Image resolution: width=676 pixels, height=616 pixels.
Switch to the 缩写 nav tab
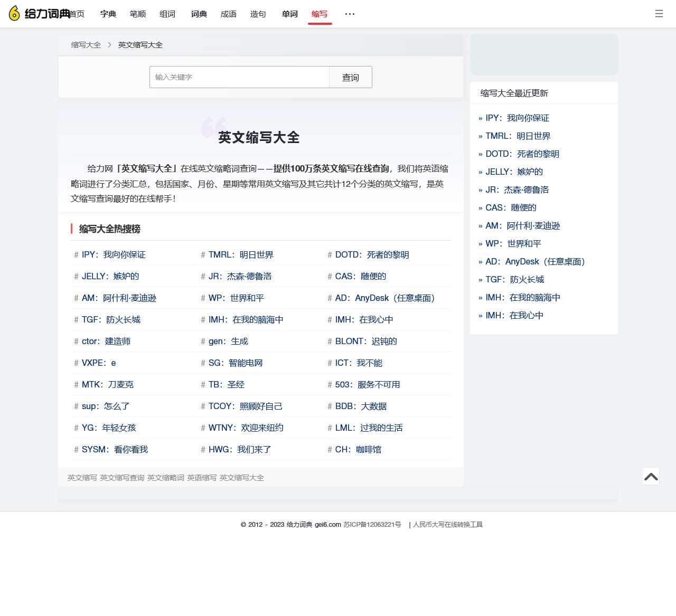pyautogui.click(x=320, y=14)
